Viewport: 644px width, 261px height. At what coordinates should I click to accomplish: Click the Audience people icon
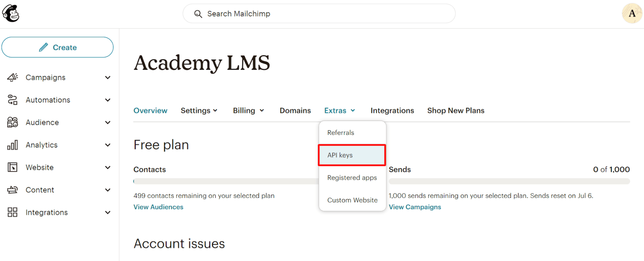click(12, 122)
